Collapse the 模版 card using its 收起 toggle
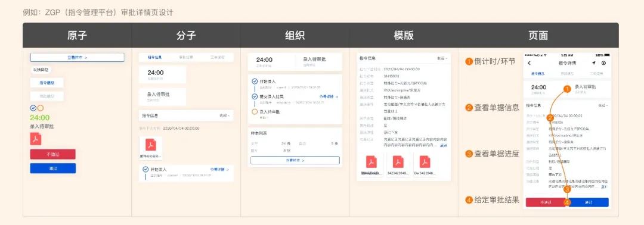This screenshot has width=644, height=225. point(442,58)
